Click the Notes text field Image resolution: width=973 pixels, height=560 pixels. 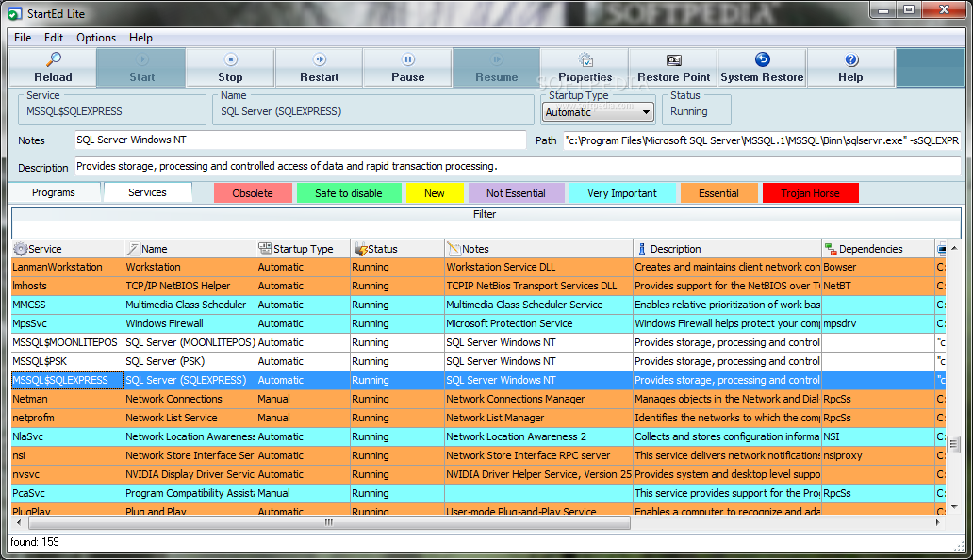[x=301, y=140]
